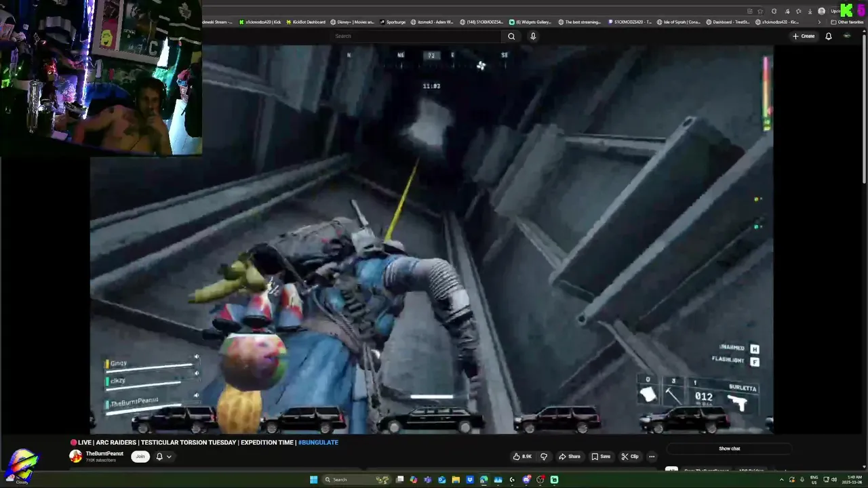Open The best streaming bookmark
Screen dimensions: 868x488
pos(579,22)
